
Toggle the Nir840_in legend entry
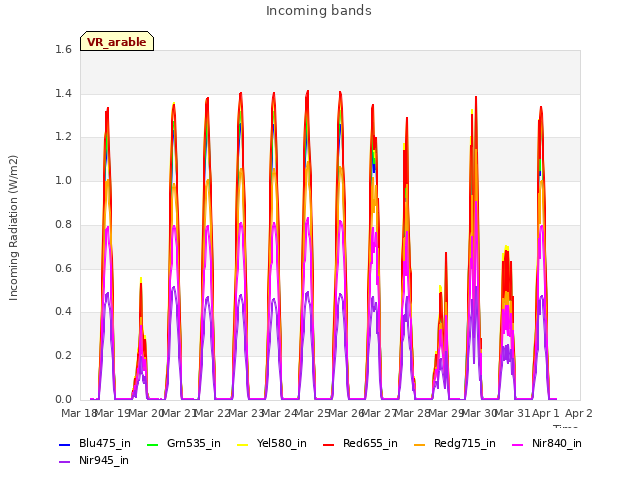coord(547,443)
